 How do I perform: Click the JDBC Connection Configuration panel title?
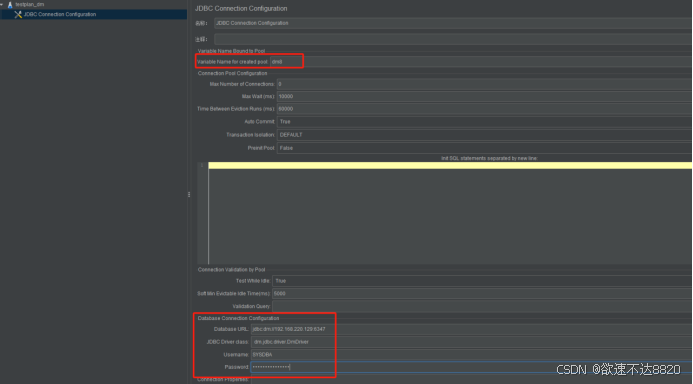[241, 8]
